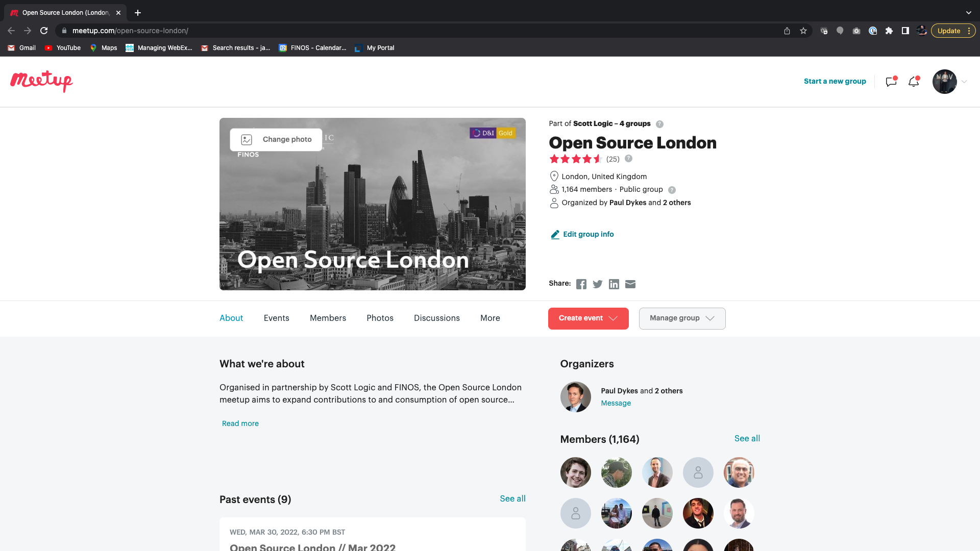980x551 pixels.
Task: Open Meetup messages
Action: pos(891,82)
